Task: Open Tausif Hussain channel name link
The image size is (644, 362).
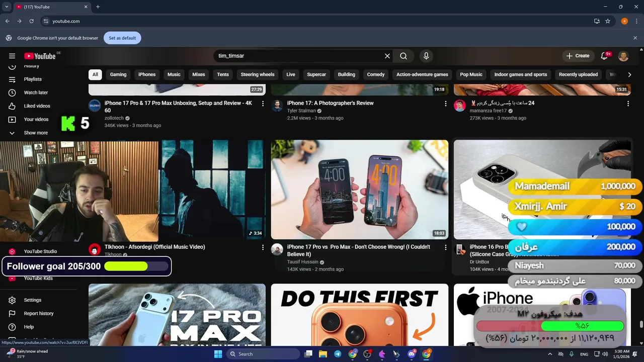Action: click(x=302, y=262)
